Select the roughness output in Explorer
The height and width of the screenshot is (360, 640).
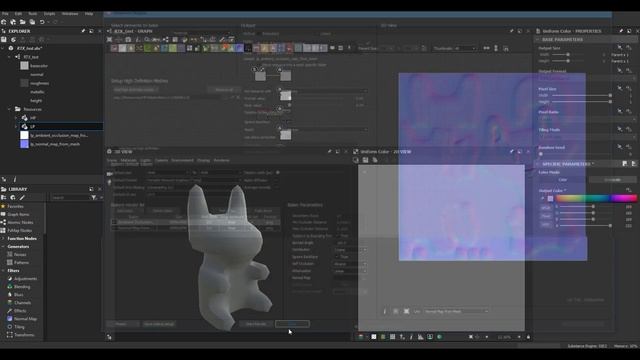[39, 83]
